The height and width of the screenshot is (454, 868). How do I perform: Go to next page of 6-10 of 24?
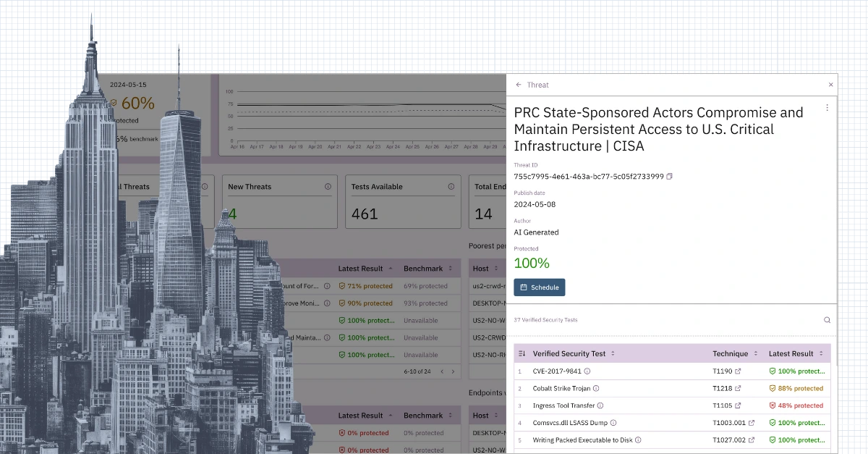click(453, 371)
